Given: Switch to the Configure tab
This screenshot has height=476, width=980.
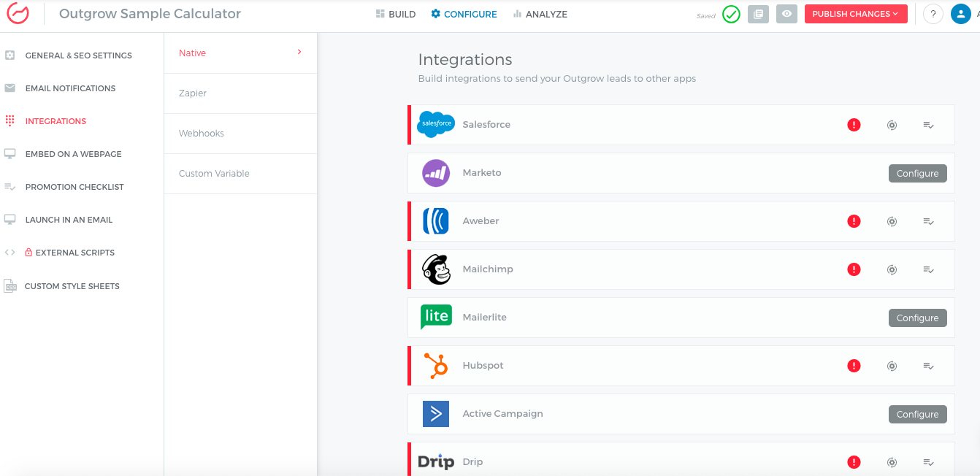Looking at the screenshot, I should point(464,14).
